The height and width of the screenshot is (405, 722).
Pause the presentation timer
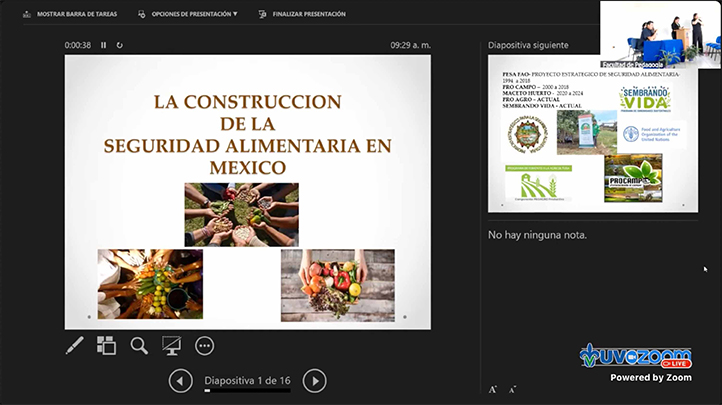tap(104, 45)
